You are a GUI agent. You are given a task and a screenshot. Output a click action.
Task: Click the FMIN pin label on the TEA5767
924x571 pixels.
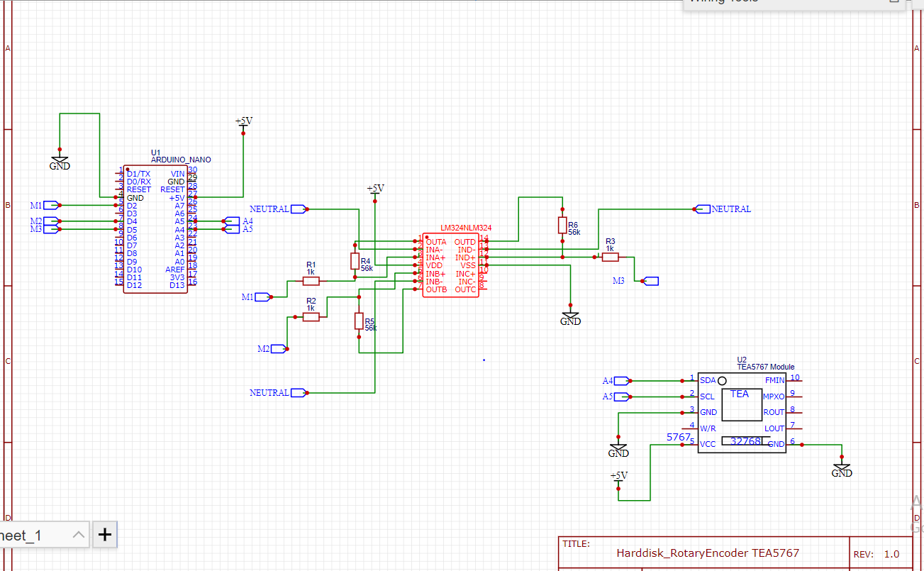774,381
